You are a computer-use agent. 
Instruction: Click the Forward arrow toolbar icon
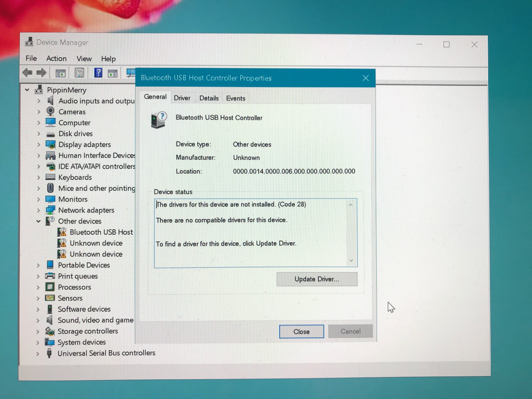click(41, 73)
